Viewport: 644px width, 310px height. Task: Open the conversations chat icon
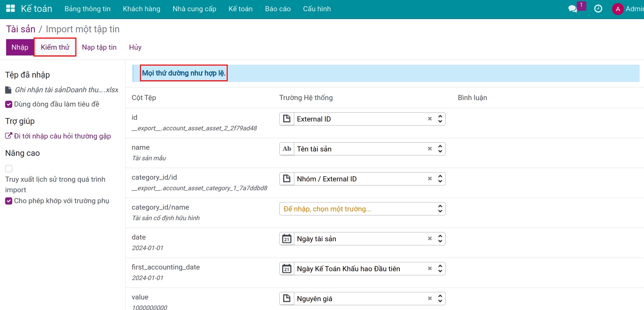pyautogui.click(x=573, y=9)
